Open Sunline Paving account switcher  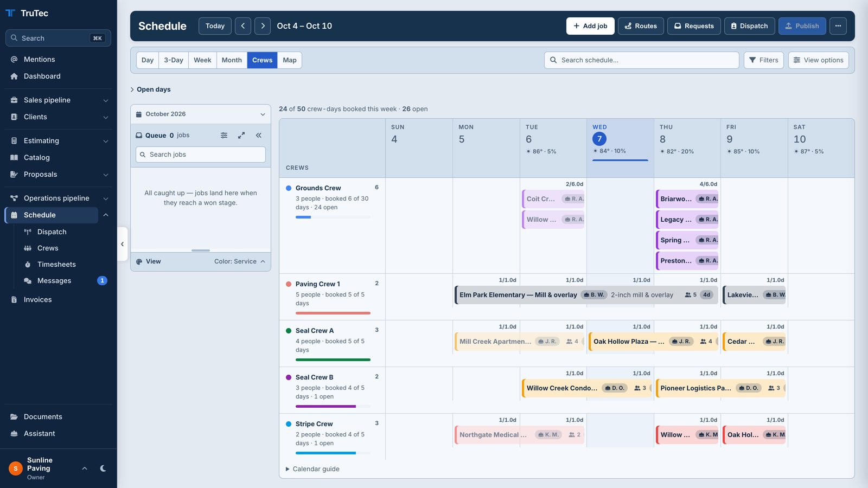[x=51, y=468]
